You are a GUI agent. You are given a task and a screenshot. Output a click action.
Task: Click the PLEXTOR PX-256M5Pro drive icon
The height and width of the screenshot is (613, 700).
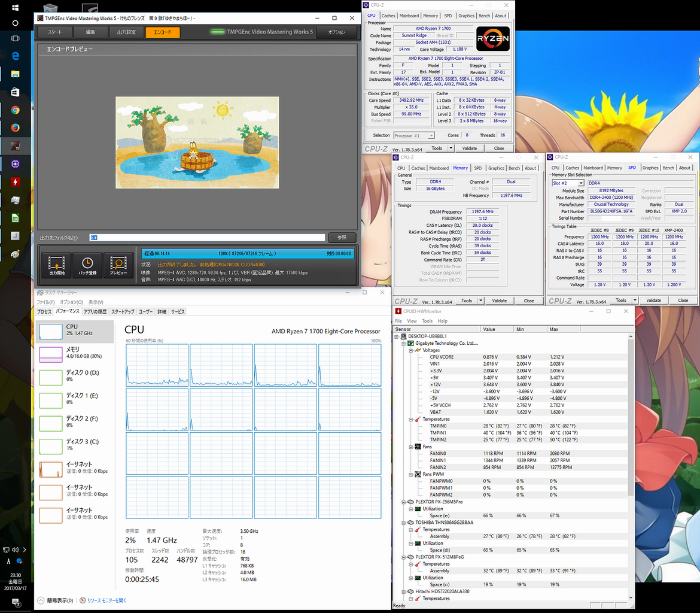tap(410, 502)
